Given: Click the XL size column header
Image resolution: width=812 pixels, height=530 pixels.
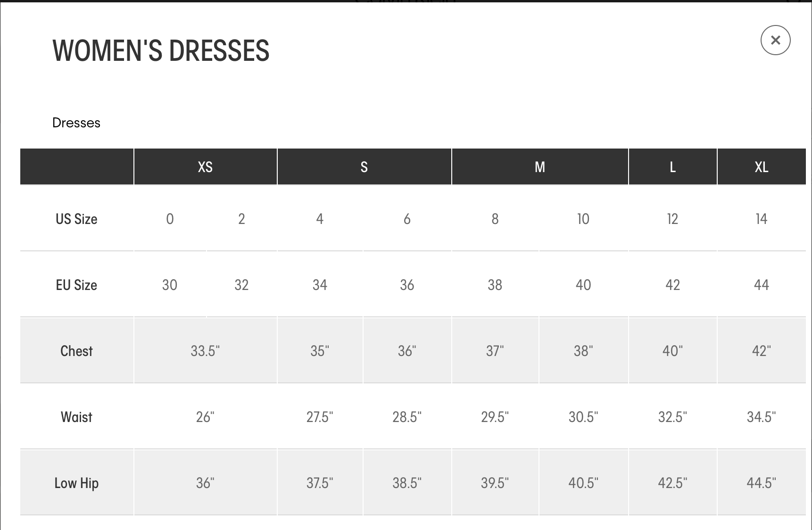Looking at the screenshot, I should coord(761,167).
